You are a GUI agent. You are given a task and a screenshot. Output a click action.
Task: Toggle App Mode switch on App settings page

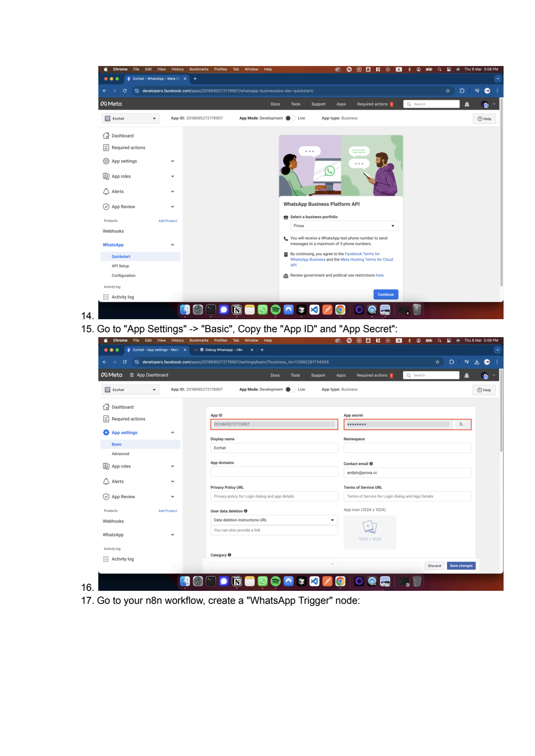[290, 390]
